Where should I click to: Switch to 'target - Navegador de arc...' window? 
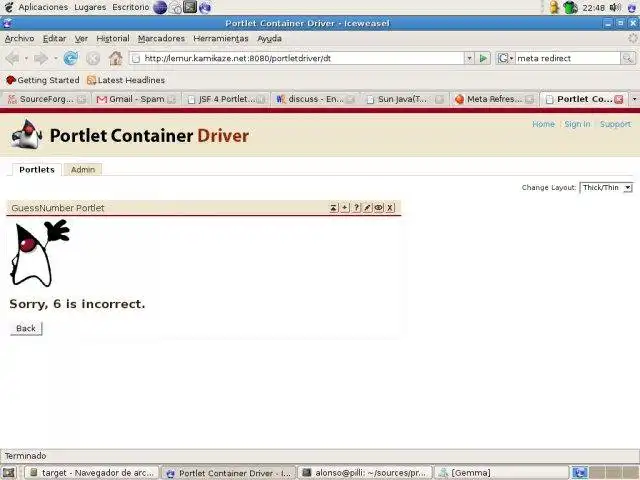click(92, 473)
